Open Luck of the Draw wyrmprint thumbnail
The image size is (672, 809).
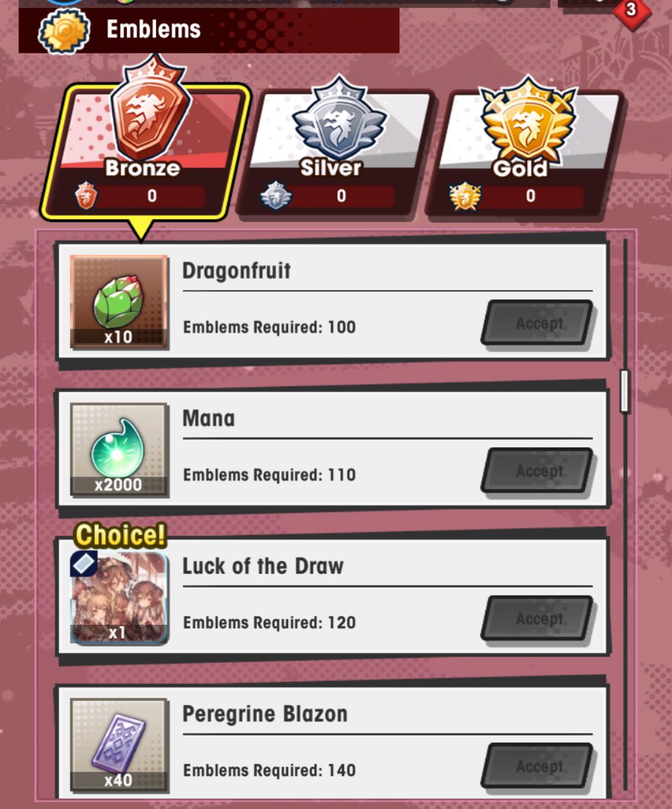click(x=119, y=597)
